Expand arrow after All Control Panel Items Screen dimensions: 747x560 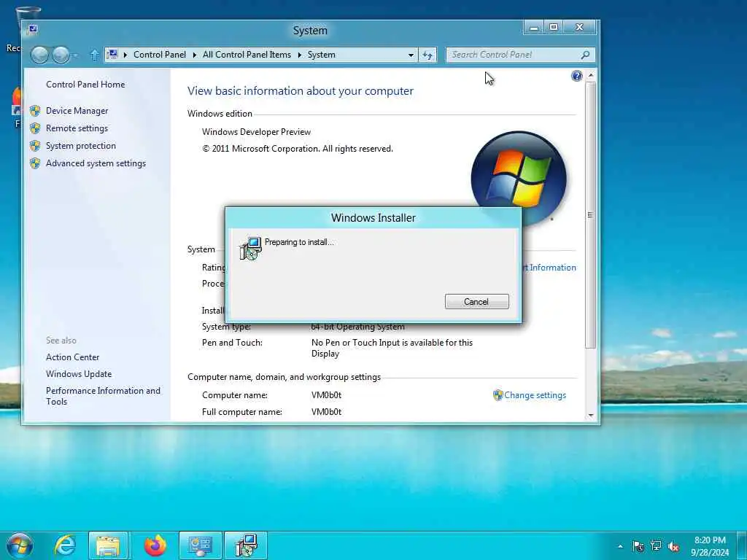pyautogui.click(x=299, y=55)
